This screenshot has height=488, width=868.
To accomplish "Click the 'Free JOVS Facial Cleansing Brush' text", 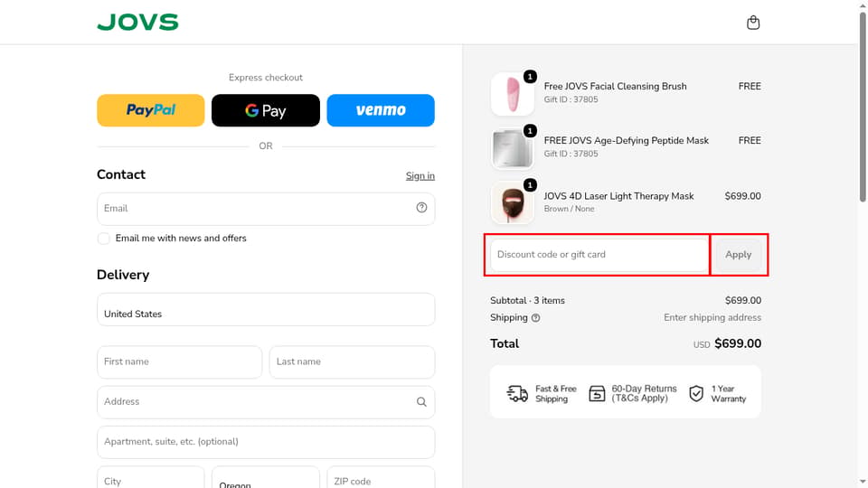I will pos(615,87).
